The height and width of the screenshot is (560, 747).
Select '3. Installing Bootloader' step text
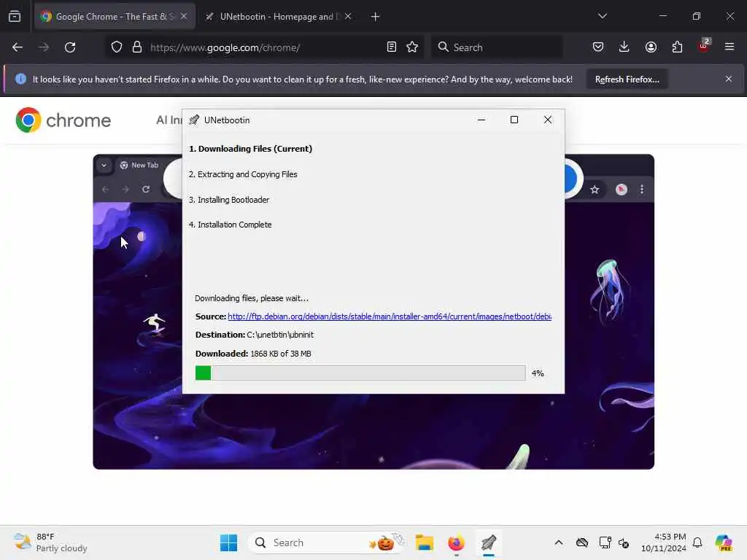click(229, 200)
